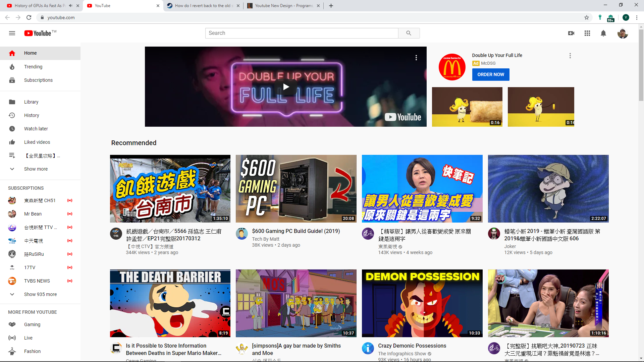Open Simpsons Moe's gay bar thumbnail

(296, 303)
